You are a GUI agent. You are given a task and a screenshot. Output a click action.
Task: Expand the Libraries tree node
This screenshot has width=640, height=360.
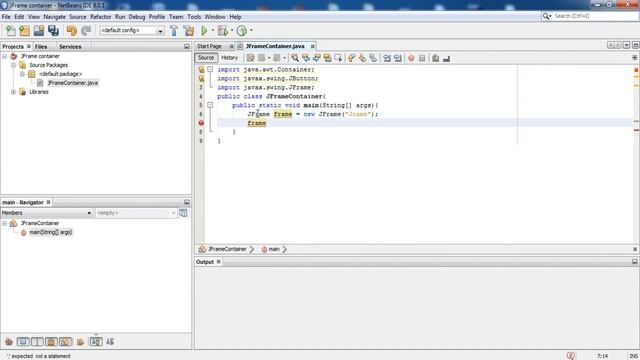coord(13,92)
